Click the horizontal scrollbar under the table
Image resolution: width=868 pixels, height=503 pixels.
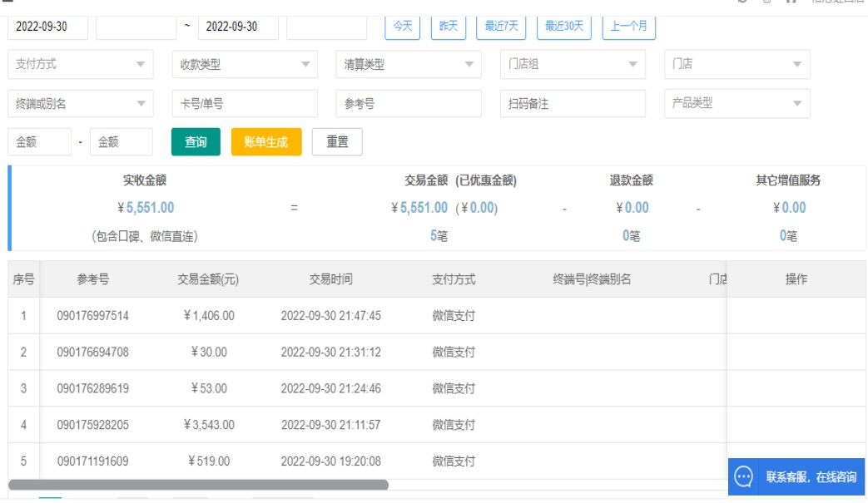point(198,485)
